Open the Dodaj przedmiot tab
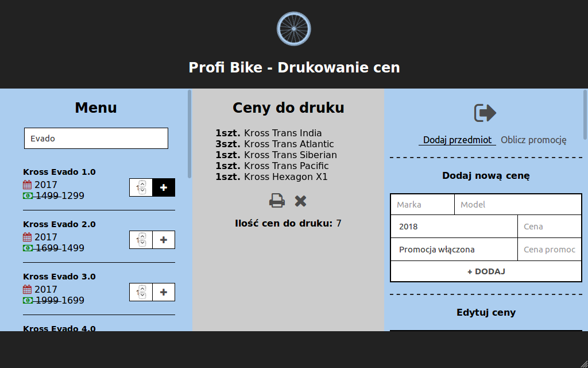The width and height of the screenshot is (588, 368). click(457, 140)
